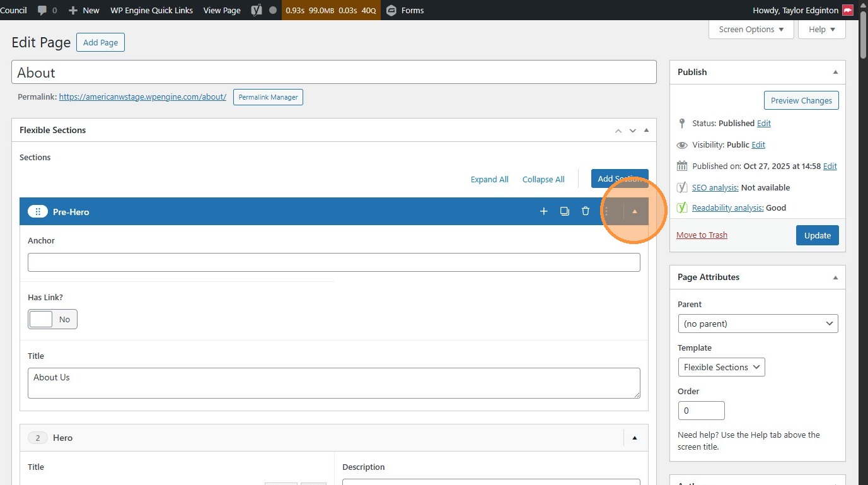This screenshot has height=485, width=868.
Task: Click the Order number field
Action: coord(701,411)
